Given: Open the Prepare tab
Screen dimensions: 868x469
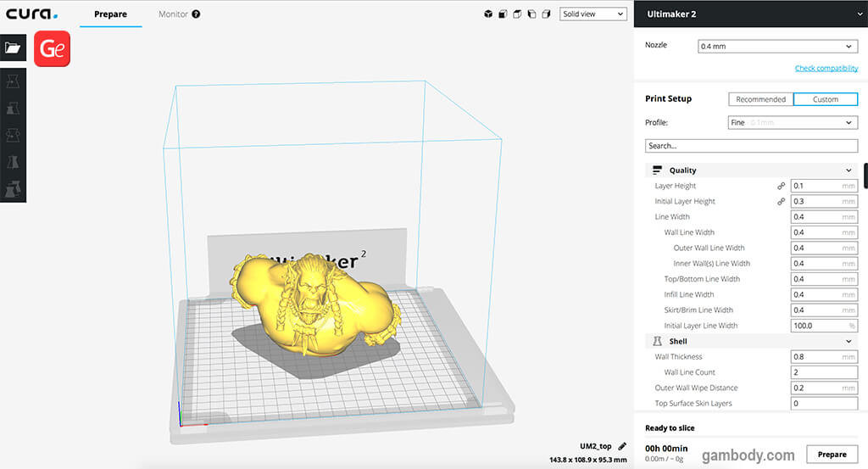Looking at the screenshot, I should click(x=111, y=14).
